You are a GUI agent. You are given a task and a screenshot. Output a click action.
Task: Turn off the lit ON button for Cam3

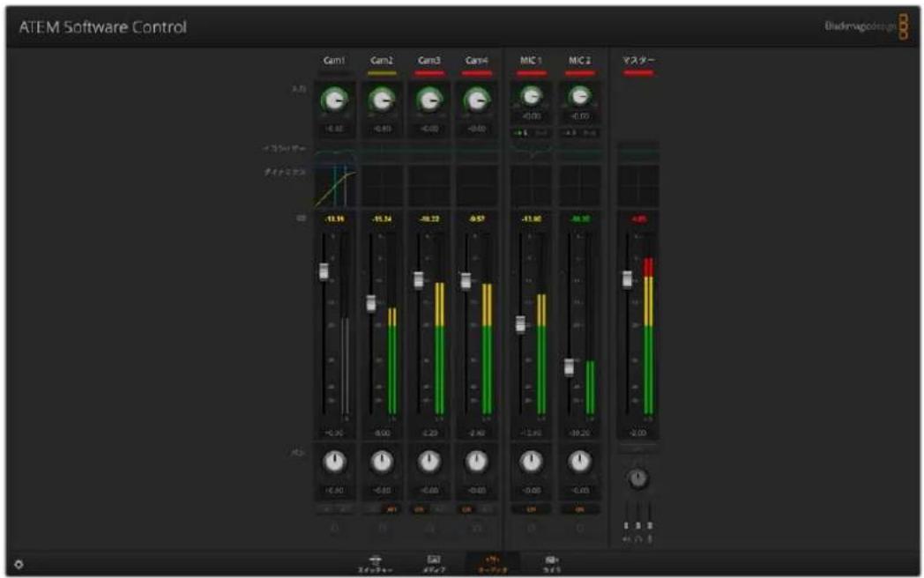(421, 509)
